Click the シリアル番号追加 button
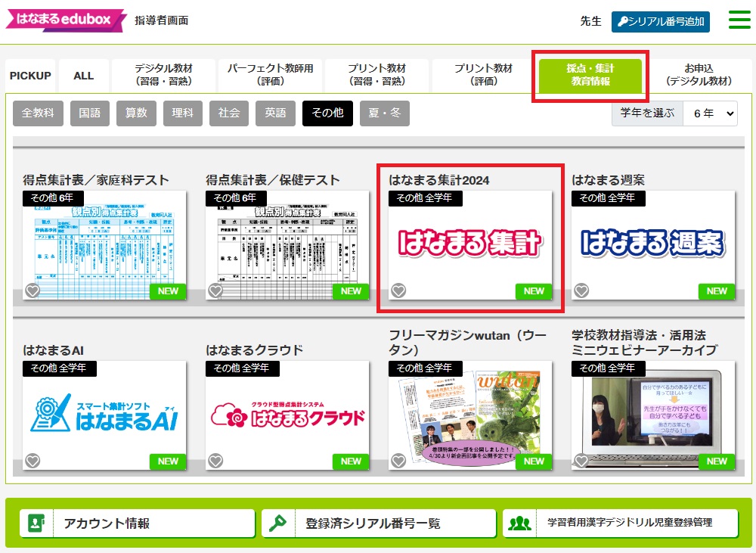 point(661,22)
